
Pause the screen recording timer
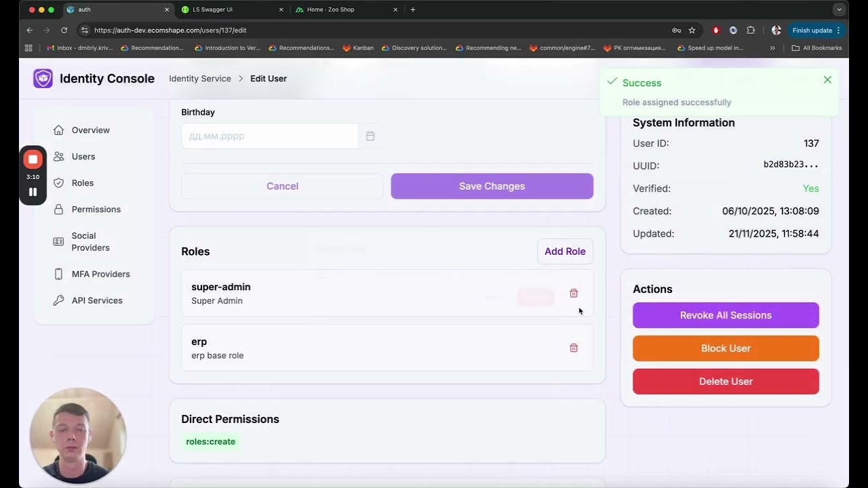click(x=33, y=191)
